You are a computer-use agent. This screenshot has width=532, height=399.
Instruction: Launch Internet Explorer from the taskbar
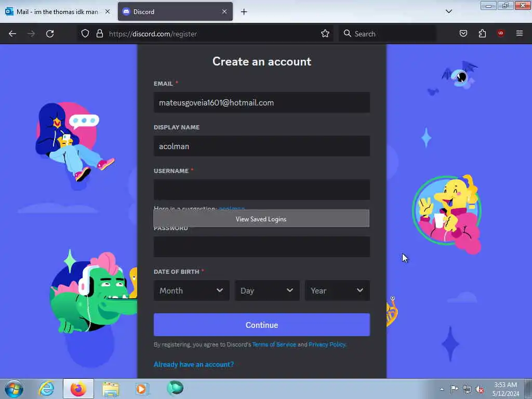[46, 389]
